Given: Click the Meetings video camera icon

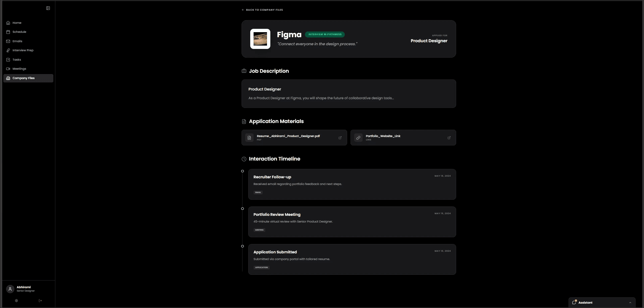Looking at the screenshot, I should point(8,69).
